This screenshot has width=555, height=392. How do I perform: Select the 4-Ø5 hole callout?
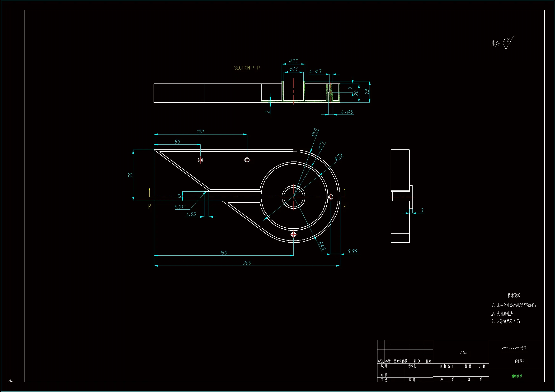pos(347,112)
